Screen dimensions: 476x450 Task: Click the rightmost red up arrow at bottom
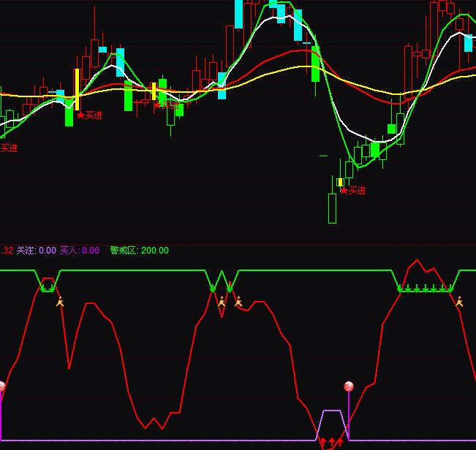[x=340, y=442]
